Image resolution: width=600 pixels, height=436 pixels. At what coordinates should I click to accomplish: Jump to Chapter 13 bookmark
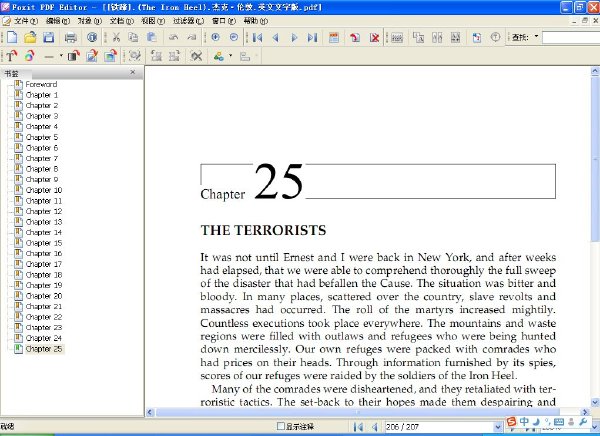coord(44,222)
